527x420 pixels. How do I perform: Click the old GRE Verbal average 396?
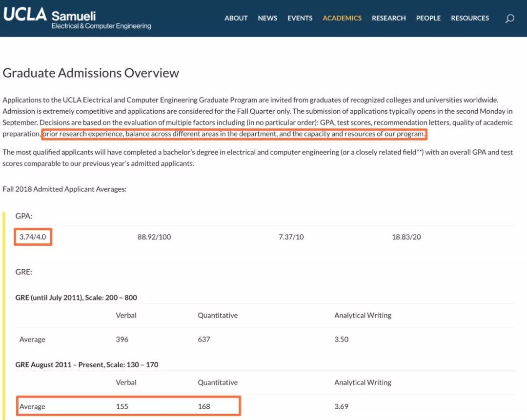click(x=122, y=340)
